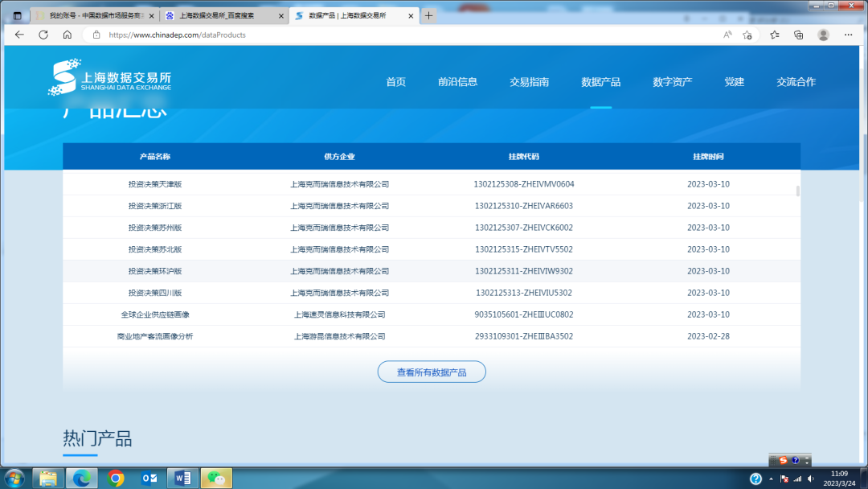The width and height of the screenshot is (868, 489).
Task: Open the volume icon in system tray
Action: coord(811,479)
